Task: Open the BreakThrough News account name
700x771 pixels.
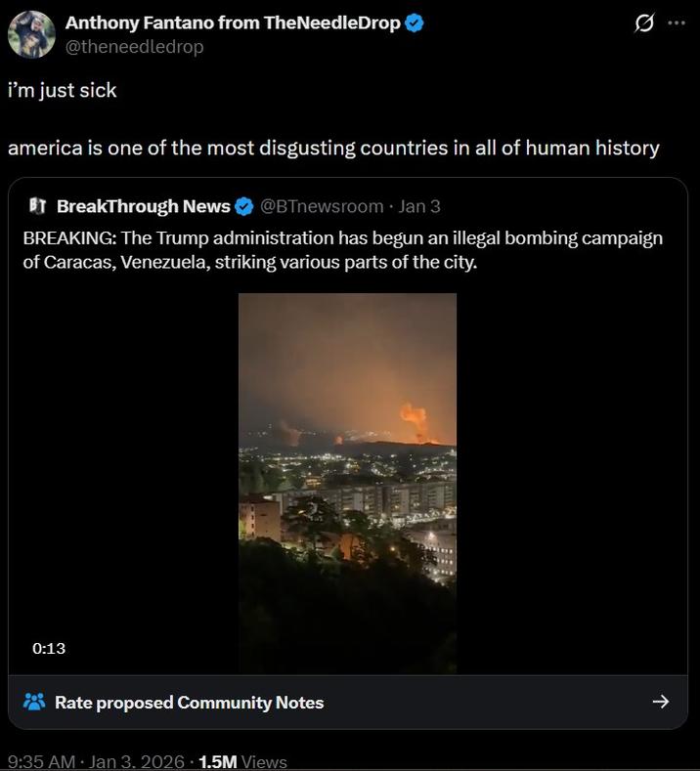Action: [x=144, y=206]
